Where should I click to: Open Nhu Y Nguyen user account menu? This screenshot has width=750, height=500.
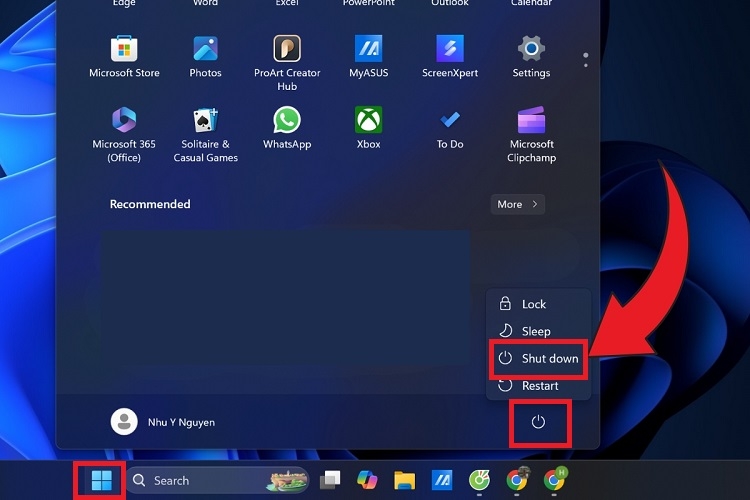click(163, 422)
